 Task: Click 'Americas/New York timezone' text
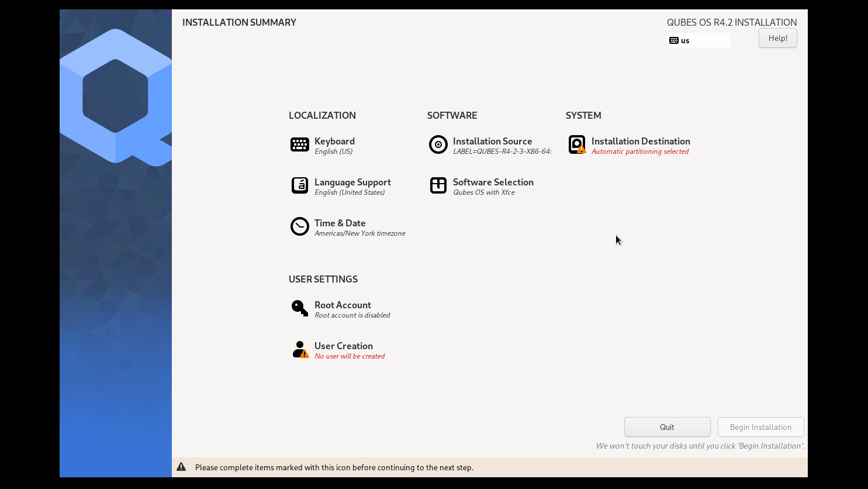pyautogui.click(x=360, y=233)
